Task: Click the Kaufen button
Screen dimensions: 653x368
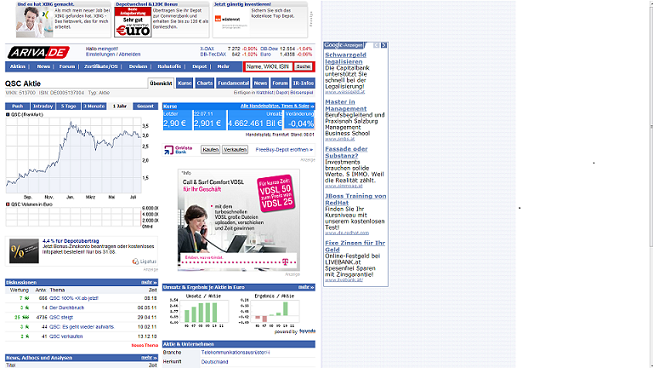Action: [x=210, y=150]
